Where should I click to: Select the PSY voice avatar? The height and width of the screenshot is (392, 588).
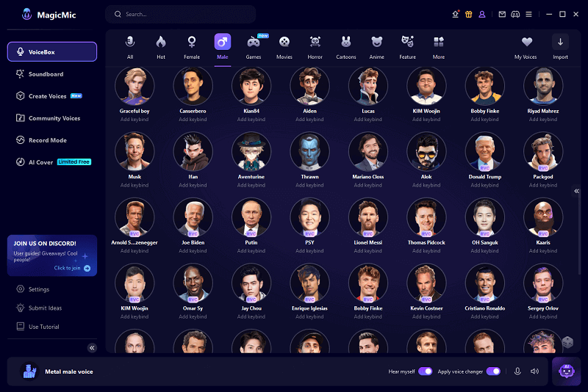(x=309, y=217)
